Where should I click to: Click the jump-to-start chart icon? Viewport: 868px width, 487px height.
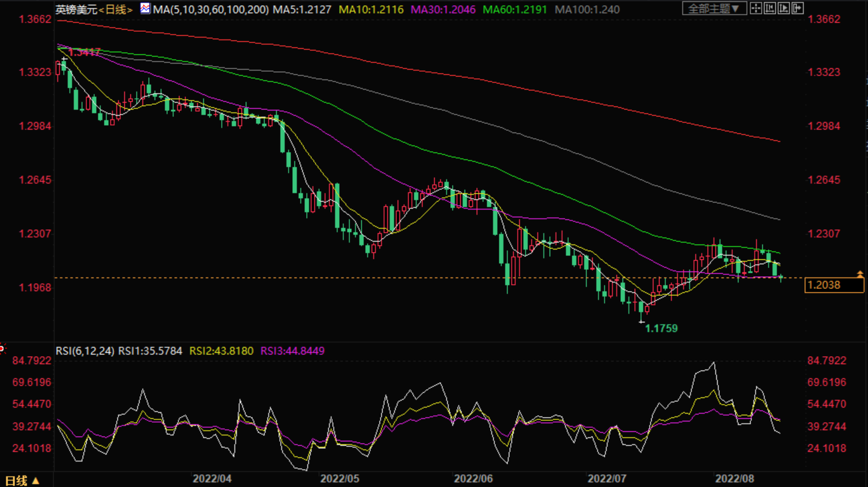pyautogui.click(x=770, y=8)
